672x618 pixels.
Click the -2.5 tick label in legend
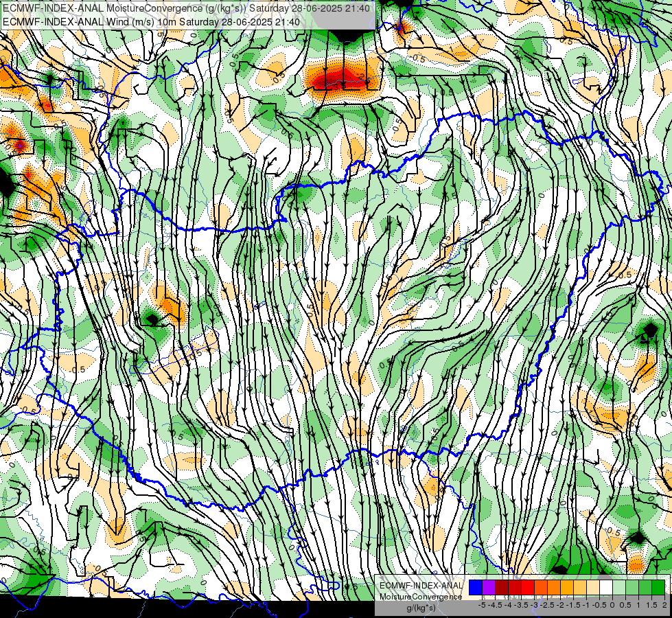547,605
